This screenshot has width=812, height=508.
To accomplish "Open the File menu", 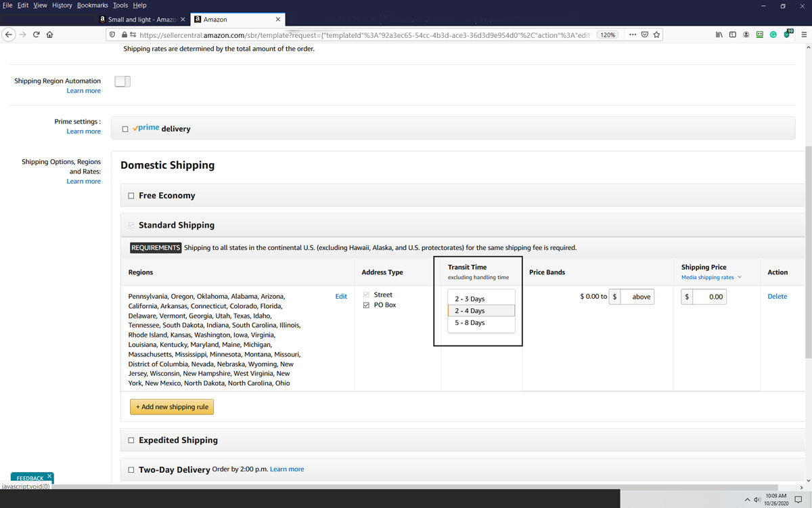I will [7, 5].
